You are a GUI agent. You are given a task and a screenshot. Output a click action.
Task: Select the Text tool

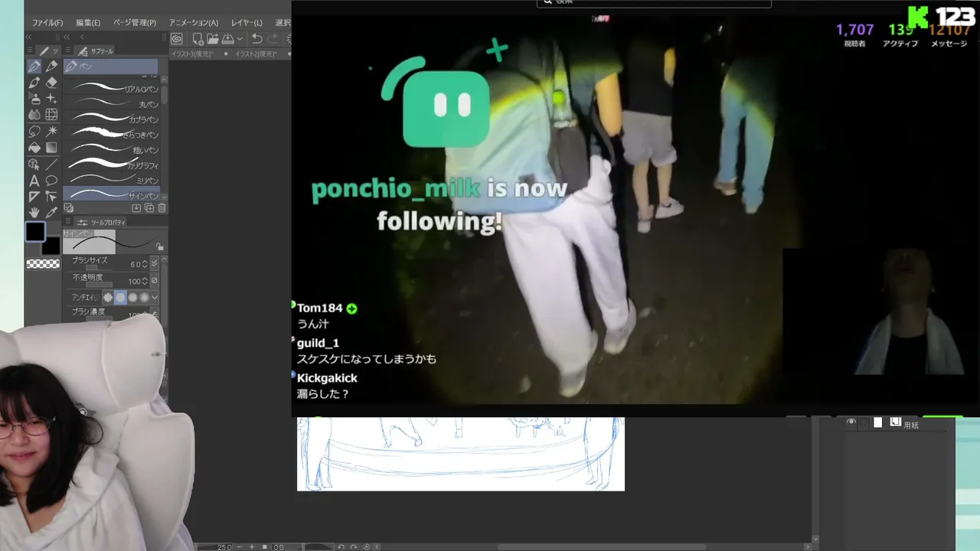point(34,181)
